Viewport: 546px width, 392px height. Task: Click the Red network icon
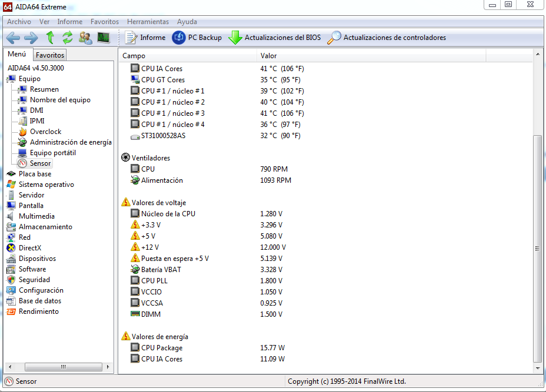(11, 237)
